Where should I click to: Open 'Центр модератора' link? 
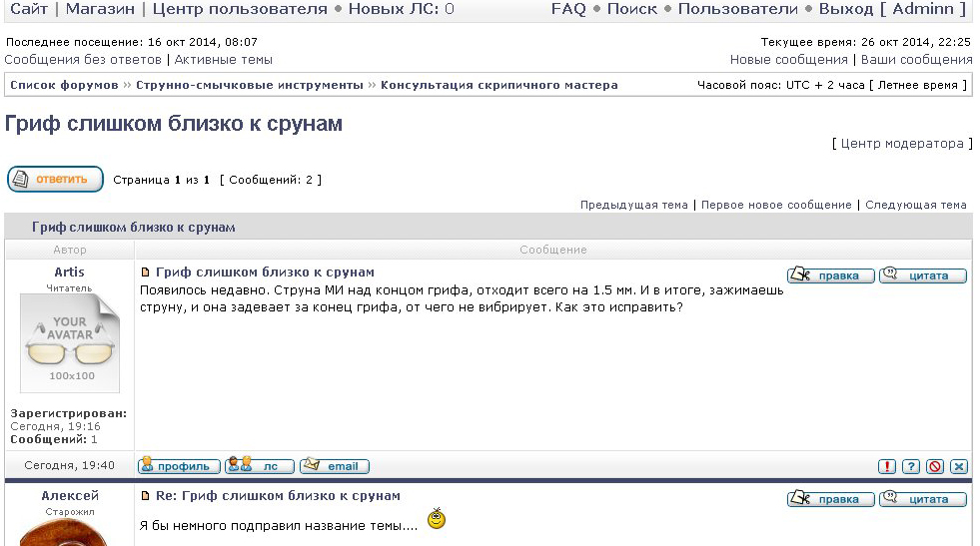pos(902,144)
